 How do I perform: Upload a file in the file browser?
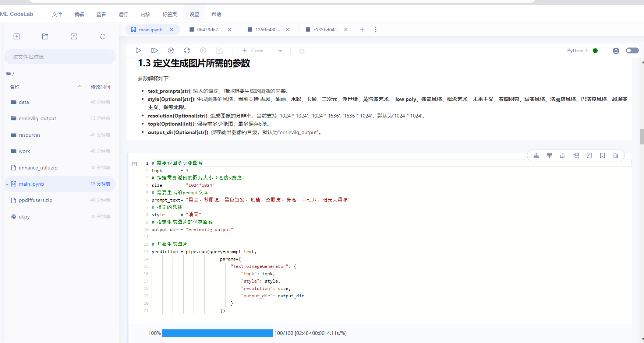[x=74, y=36]
